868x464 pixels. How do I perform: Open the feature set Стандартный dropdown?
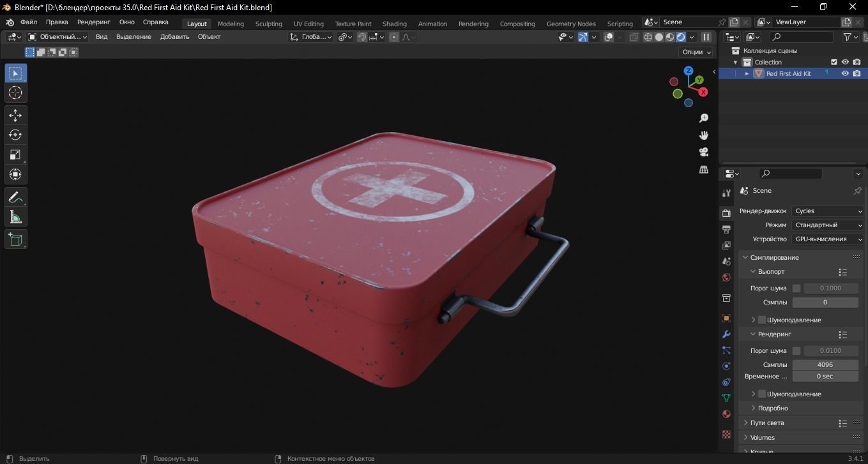pos(828,225)
